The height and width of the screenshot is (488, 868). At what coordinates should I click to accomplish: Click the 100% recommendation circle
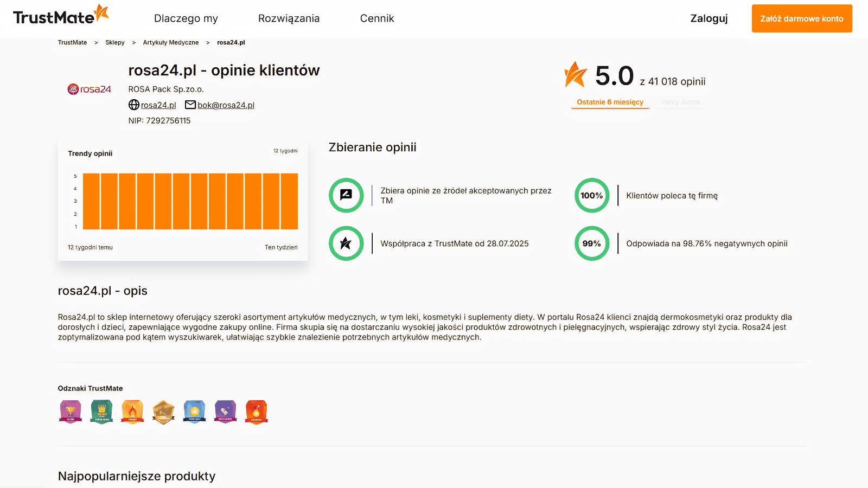click(x=592, y=195)
